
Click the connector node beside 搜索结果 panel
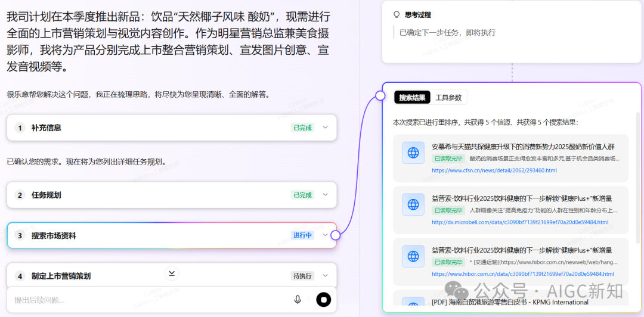(x=380, y=96)
